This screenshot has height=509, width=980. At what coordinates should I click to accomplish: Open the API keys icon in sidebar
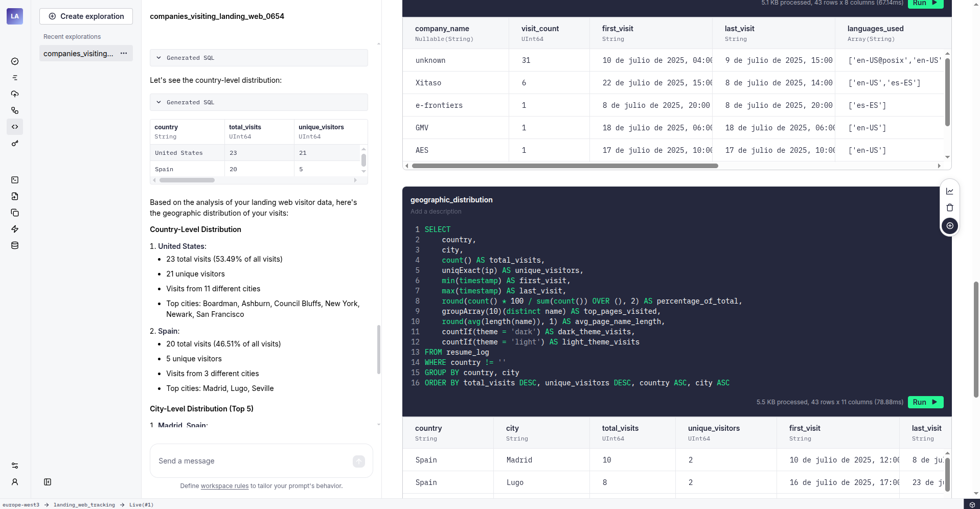click(15, 144)
